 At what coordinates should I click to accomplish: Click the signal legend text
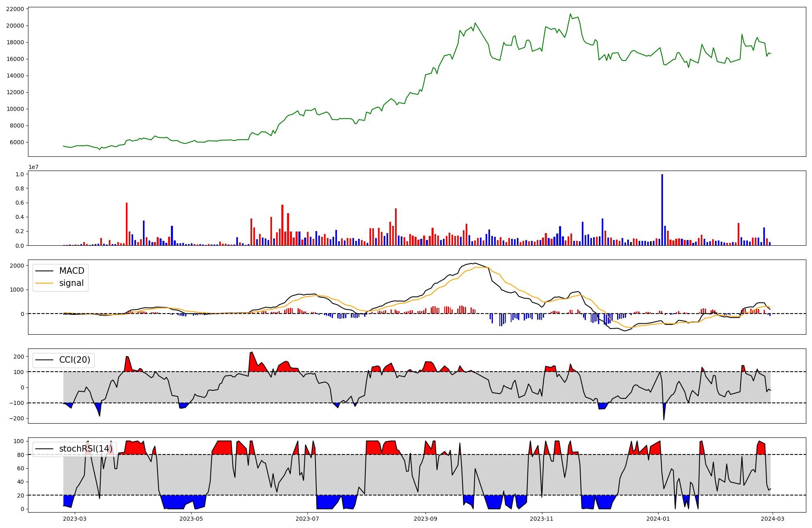pyautogui.click(x=71, y=283)
